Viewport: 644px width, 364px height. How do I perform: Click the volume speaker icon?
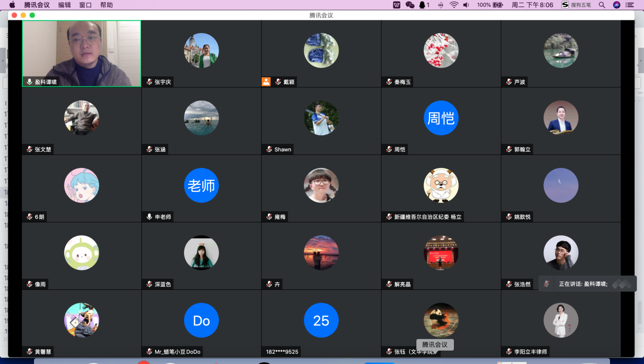pyautogui.click(x=466, y=5)
